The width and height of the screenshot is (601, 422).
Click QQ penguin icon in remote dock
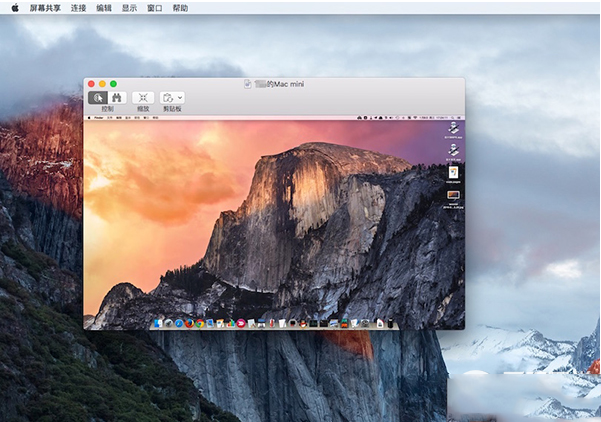click(303, 324)
